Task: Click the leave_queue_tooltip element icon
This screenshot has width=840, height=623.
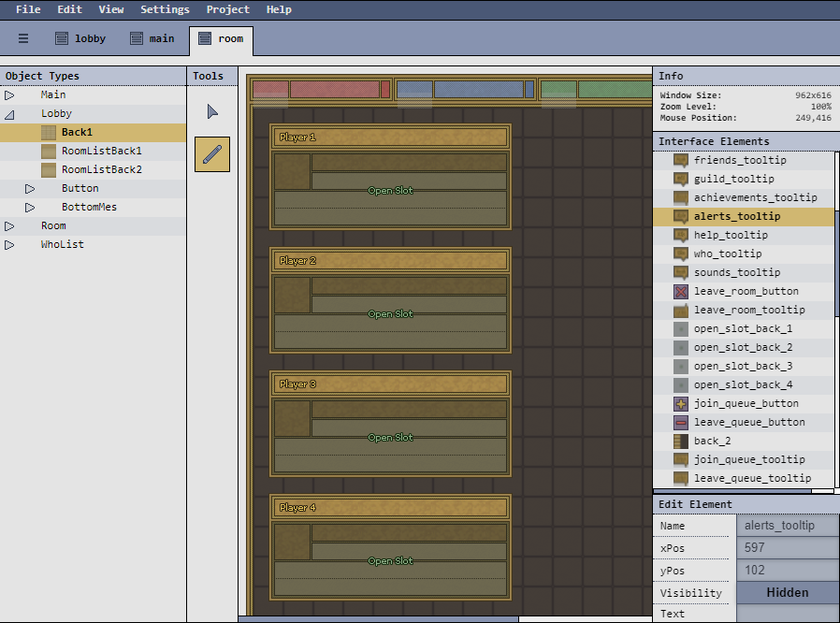Action: 681,478
